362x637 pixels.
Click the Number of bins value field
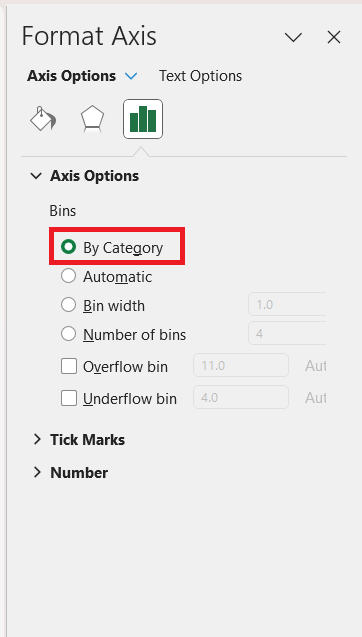287,334
